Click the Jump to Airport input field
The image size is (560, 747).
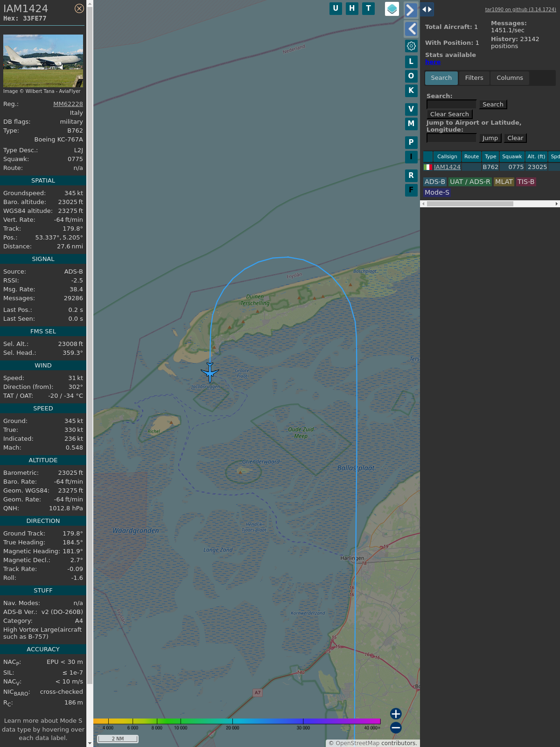451,138
